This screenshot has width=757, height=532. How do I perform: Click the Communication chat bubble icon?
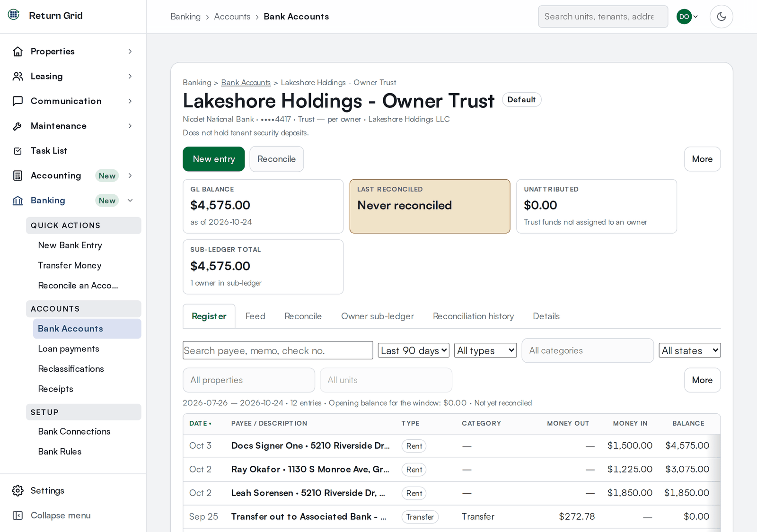pos(18,101)
